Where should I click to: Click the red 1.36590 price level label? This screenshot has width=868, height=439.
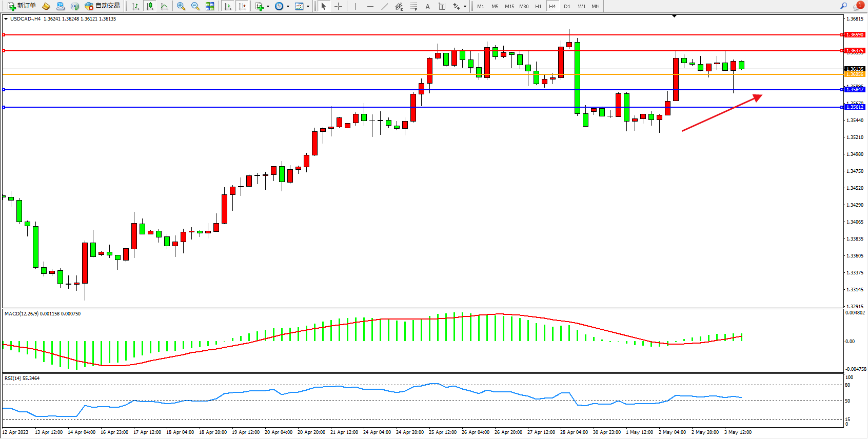(855, 35)
